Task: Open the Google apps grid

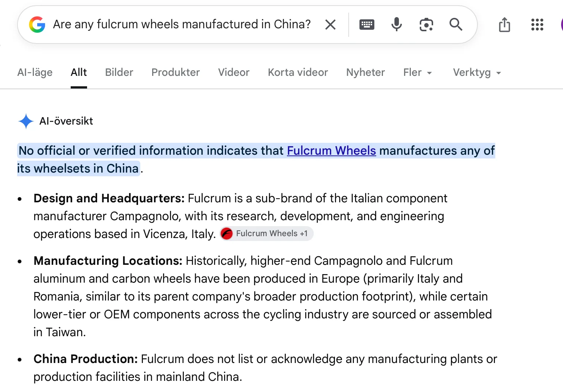Action: pos(537,25)
